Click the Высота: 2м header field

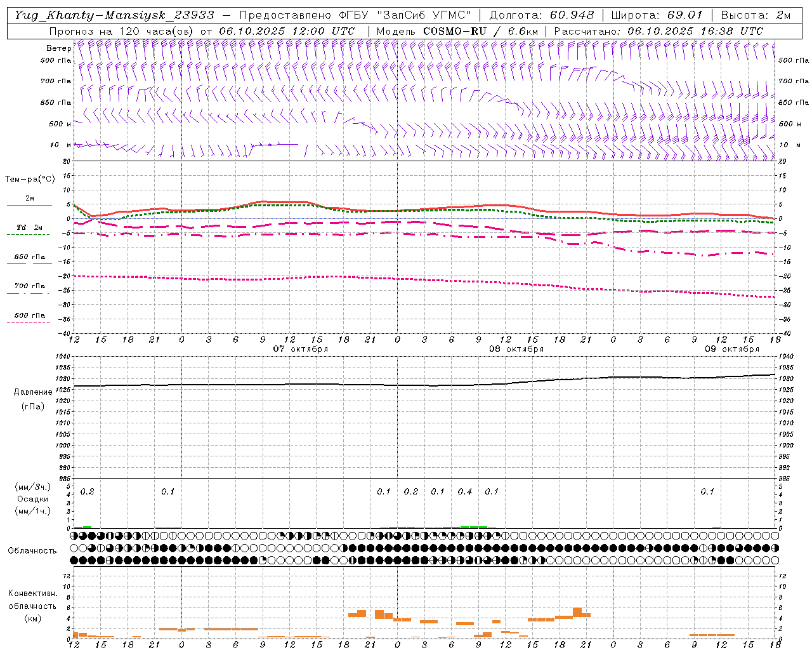(x=756, y=15)
